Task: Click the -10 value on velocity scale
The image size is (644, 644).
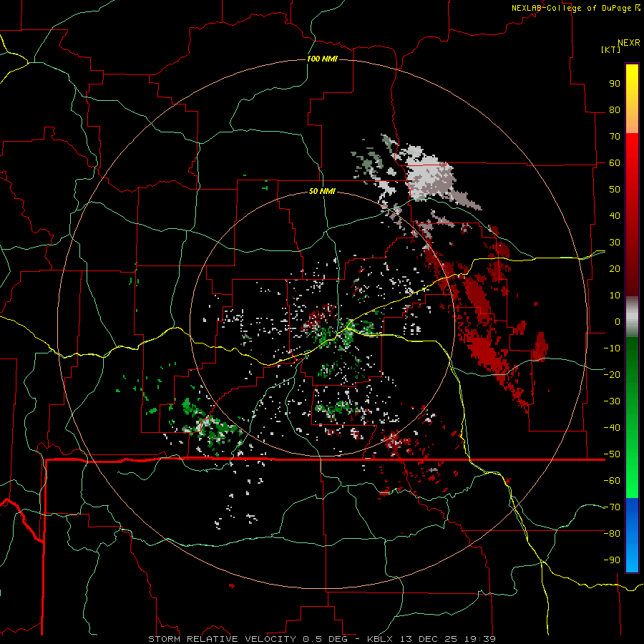Action: [612, 348]
